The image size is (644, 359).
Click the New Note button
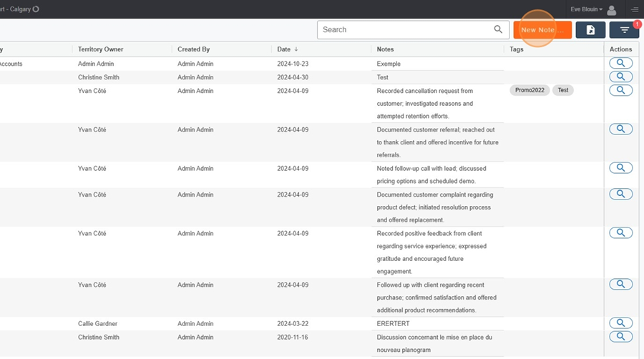tap(542, 30)
